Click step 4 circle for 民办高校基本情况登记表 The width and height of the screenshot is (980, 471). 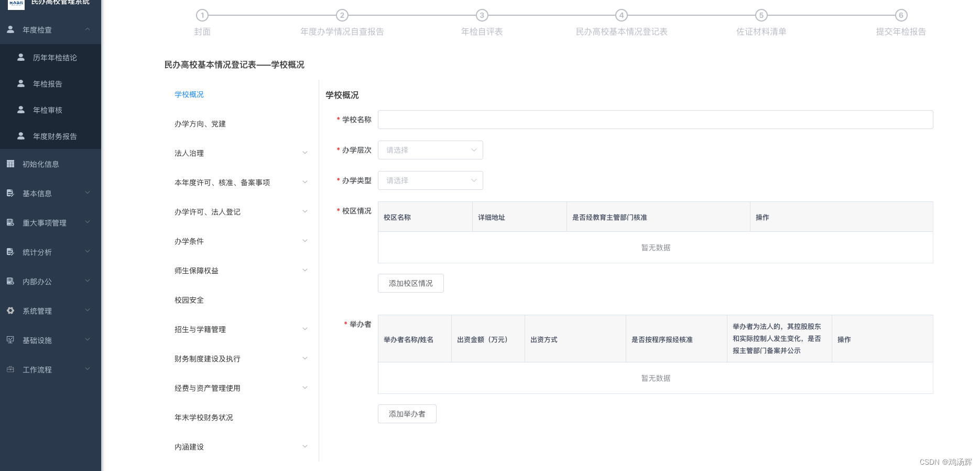pyautogui.click(x=622, y=15)
